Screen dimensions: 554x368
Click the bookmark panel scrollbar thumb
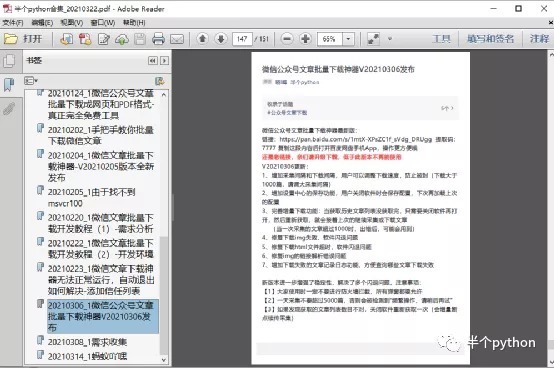tap(164, 295)
